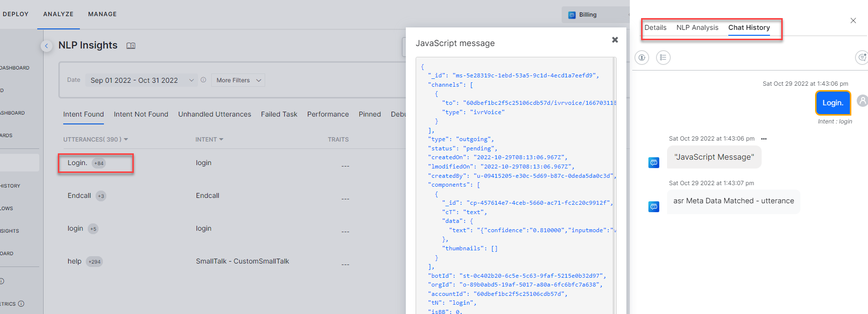This screenshot has width=868, height=314.
Task: Click the date filter info icon
Action: coord(203,80)
